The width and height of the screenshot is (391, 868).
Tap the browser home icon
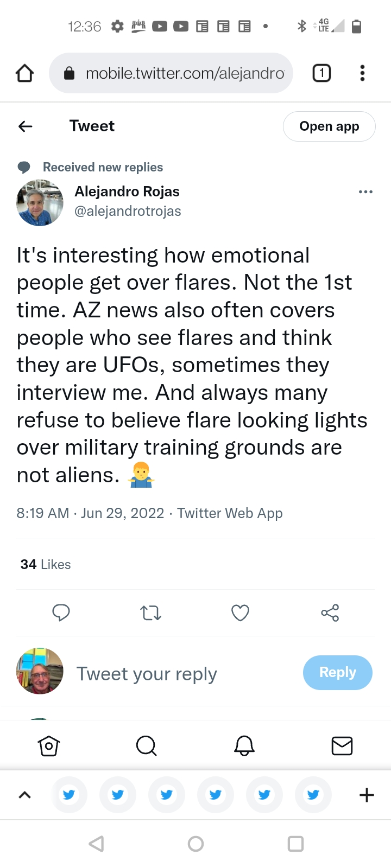(24, 73)
